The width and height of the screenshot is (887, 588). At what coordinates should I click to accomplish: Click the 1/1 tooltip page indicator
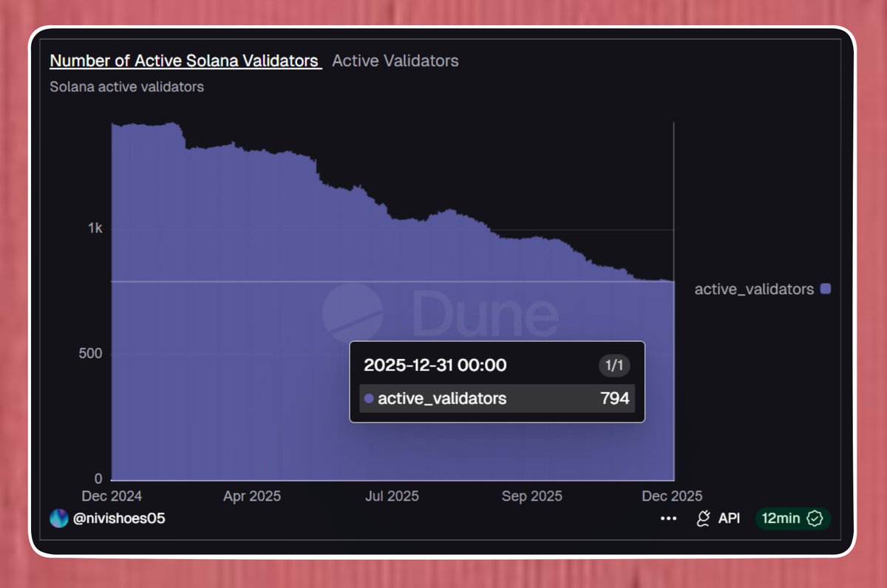614,365
